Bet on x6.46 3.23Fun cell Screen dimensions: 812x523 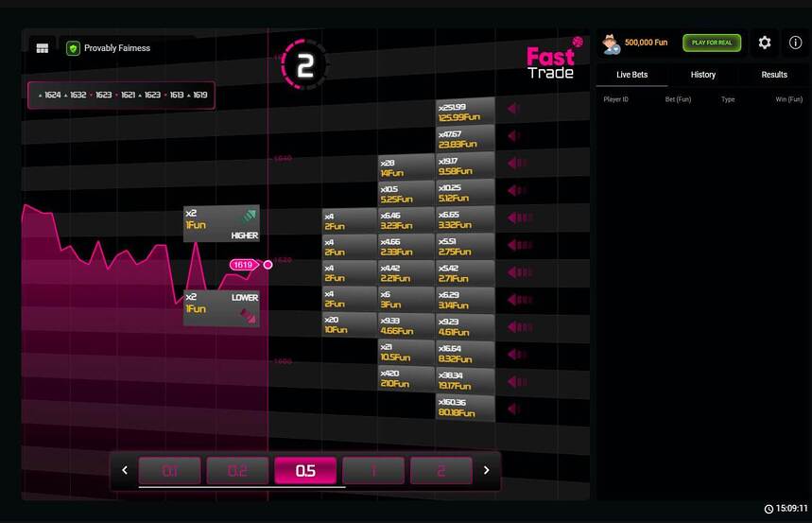[x=406, y=219]
